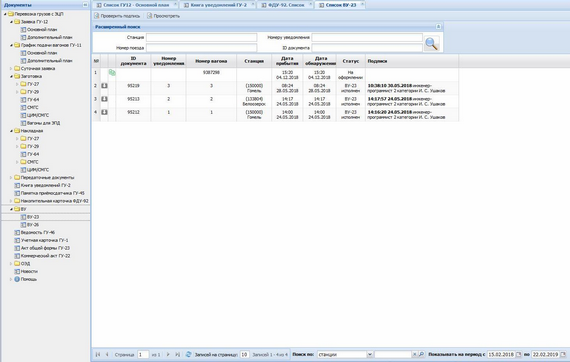This screenshot has height=362, width=570.
Task: Go to previous page in pager
Action: (x=107, y=354)
